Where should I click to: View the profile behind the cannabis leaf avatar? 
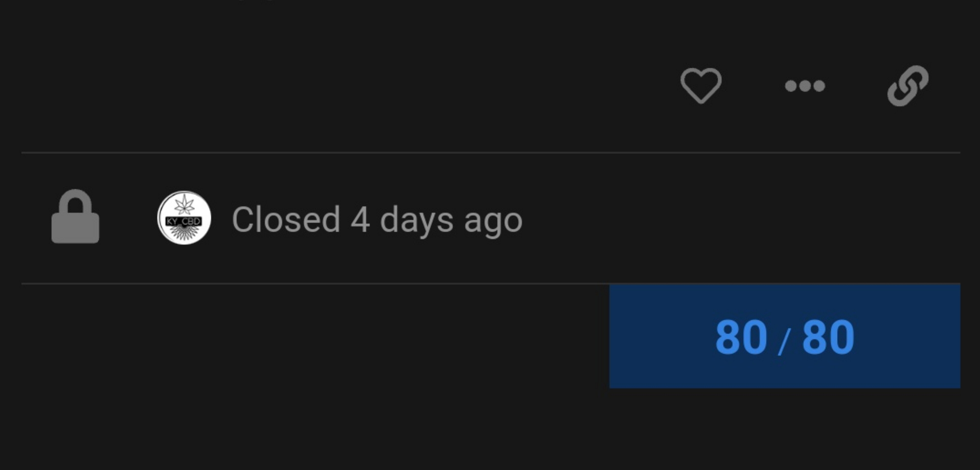(184, 218)
